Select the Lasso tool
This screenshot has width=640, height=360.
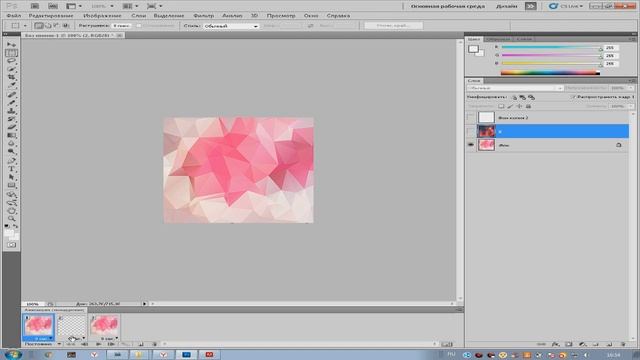pos(11,61)
